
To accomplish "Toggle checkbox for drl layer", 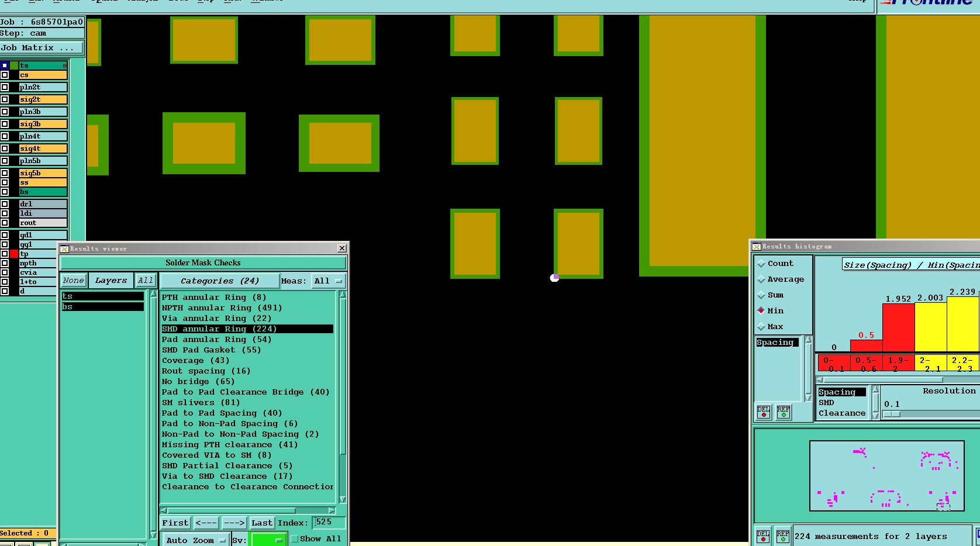I will 5,204.
